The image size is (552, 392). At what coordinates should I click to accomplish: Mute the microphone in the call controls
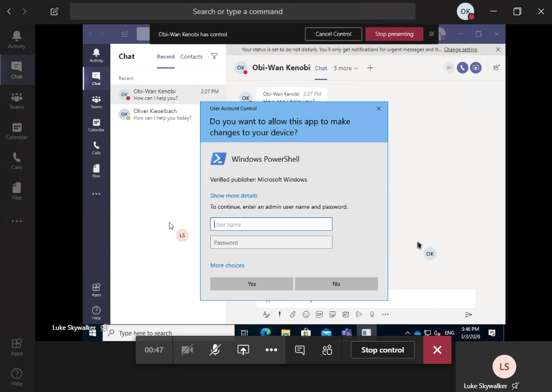[215, 350]
